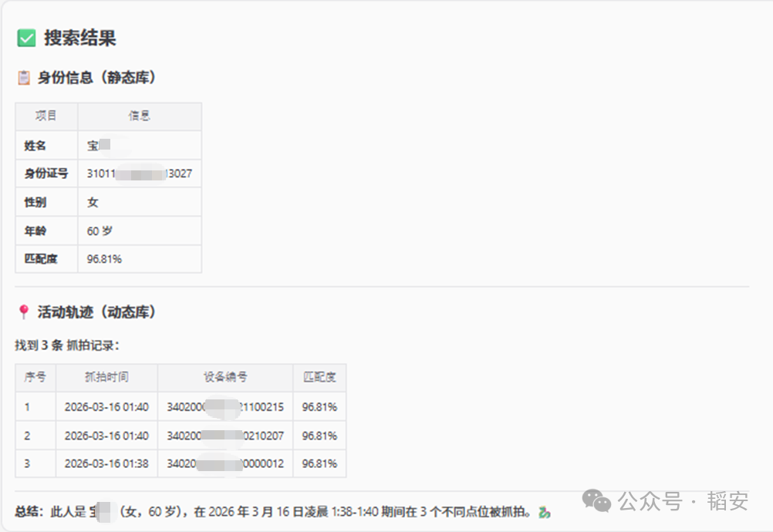773x532 pixels.
Task: Click the 96.81% cell in capture row 3
Action: (319, 463)
